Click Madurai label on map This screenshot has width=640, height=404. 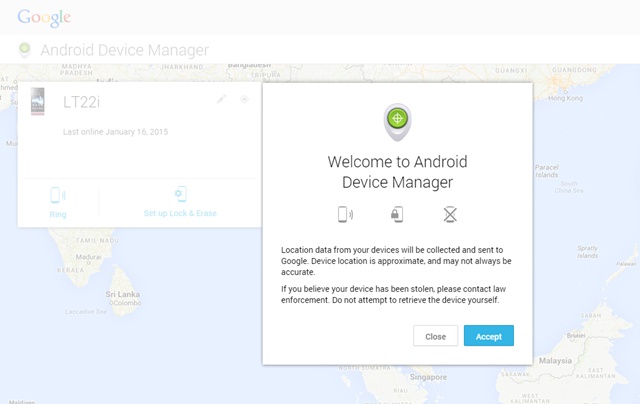point(89,257)
